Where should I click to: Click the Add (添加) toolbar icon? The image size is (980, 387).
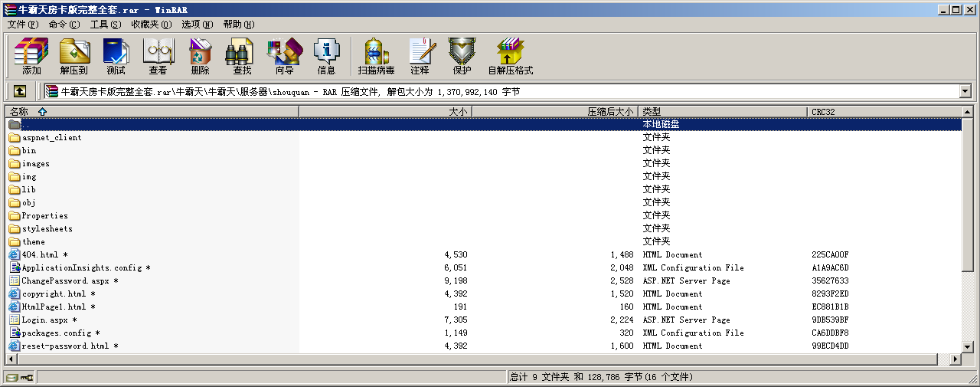pyautogui.click(x=31, y=56)
